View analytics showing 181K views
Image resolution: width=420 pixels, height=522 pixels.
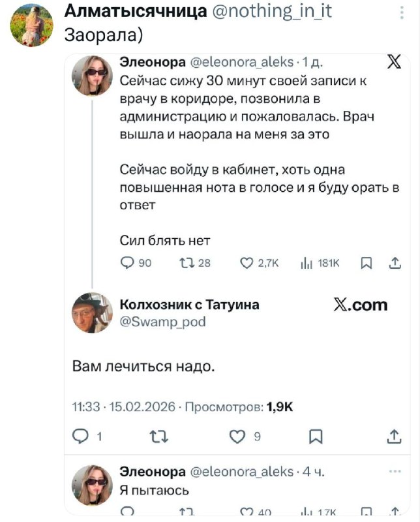point(304,263)
